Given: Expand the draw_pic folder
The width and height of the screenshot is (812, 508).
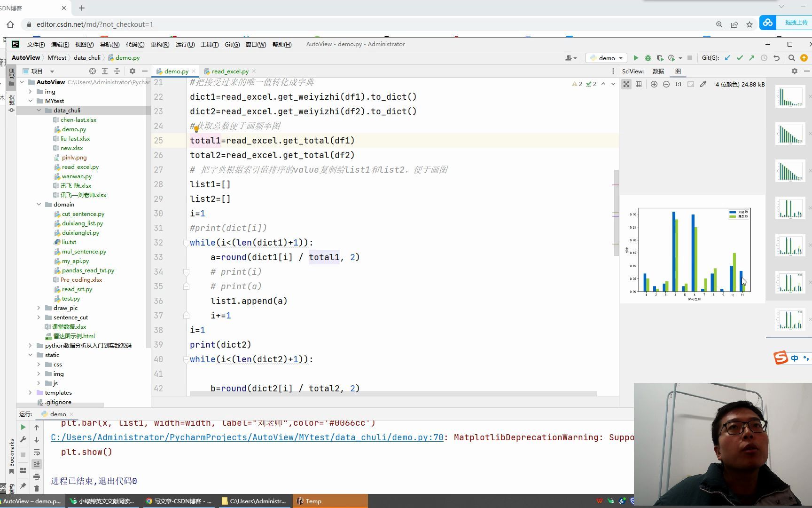Looking at the screenshot, I should [x=39, y=308].
